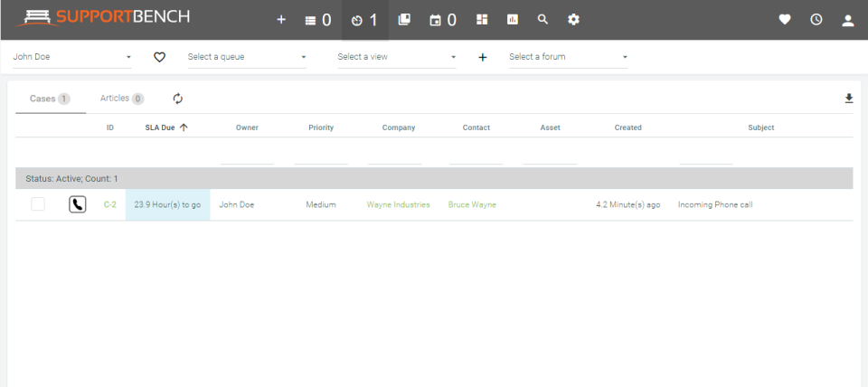Click the white heart favorites icon in header
This screenshot has width=868, height=387.
tap(785, 20)
